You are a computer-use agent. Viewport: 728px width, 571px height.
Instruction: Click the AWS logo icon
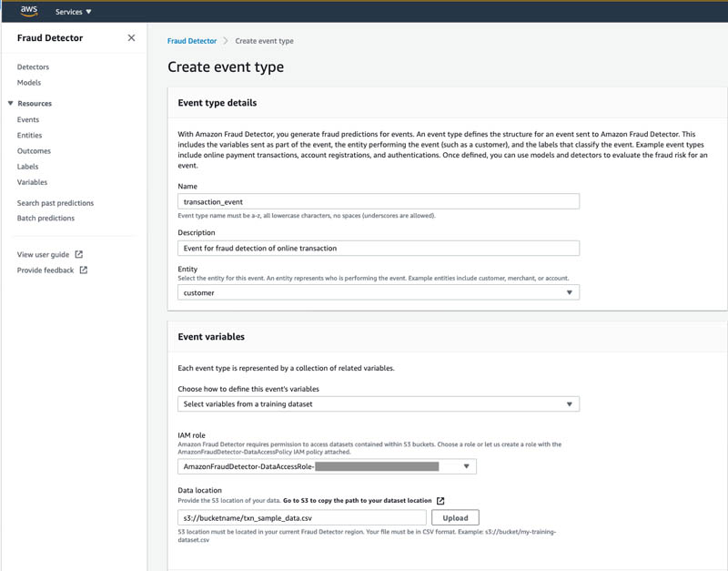pyautogui.click(x=29, y=11)
